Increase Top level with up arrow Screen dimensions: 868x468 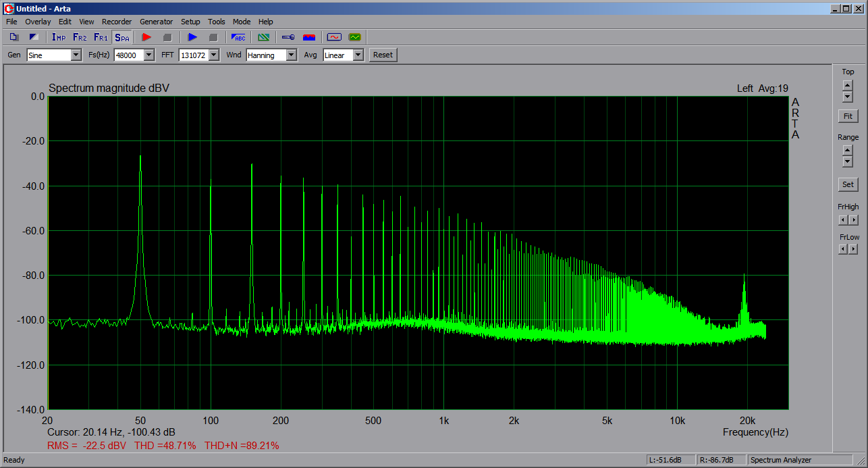point(848,85)
